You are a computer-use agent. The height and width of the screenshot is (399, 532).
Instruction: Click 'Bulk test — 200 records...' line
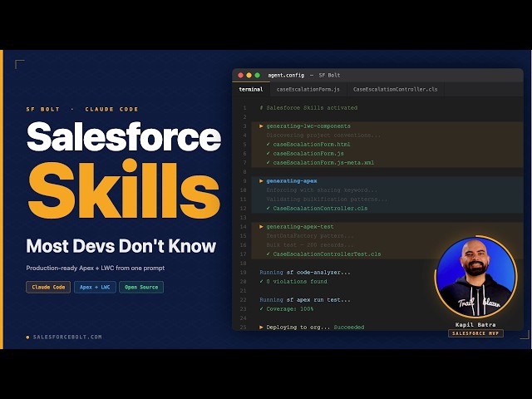(x=310, y=245)
